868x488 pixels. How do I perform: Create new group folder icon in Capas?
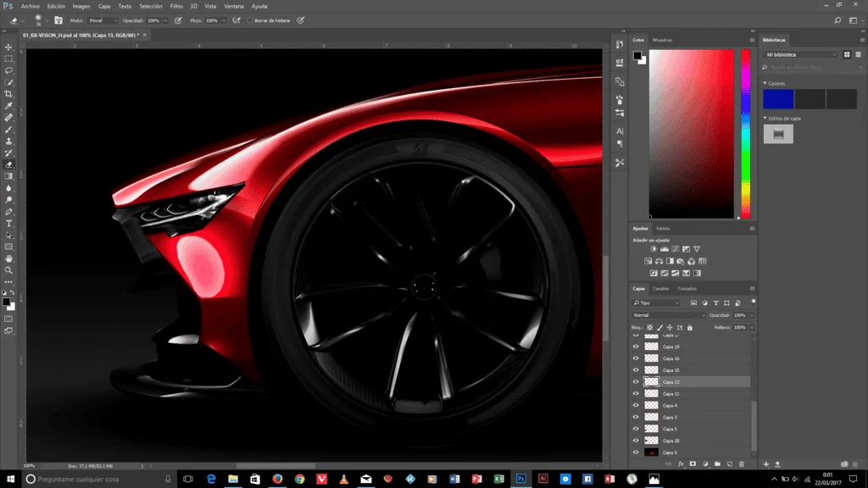pos(717,464)
